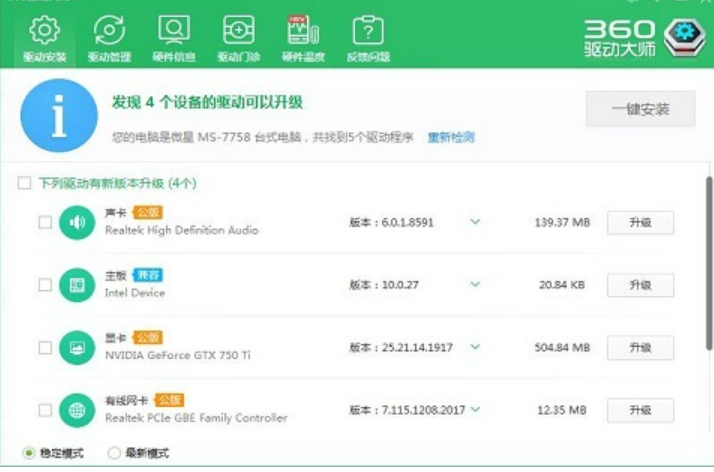Viewport: 714px width, 472px height.
Task: Expand version dropdown for Realtek PCIe GBE controller
Action: tap(475, 410)
